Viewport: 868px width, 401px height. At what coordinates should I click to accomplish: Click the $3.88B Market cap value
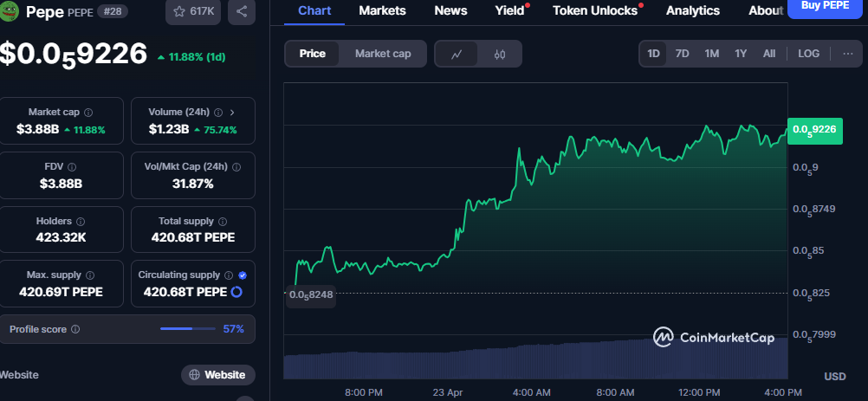pyautogui.click(x=37, y=130)
